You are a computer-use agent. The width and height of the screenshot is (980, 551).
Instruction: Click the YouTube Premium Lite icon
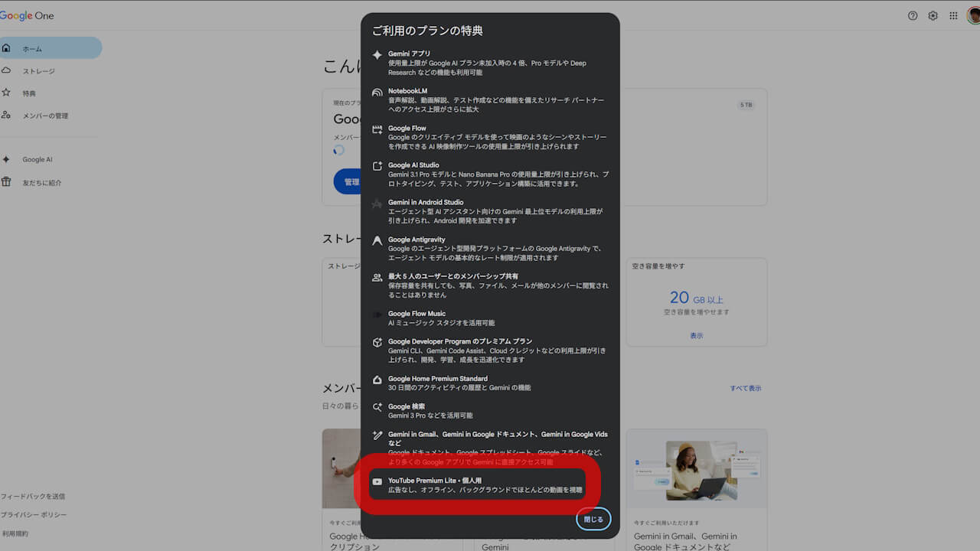coord(377,482)
